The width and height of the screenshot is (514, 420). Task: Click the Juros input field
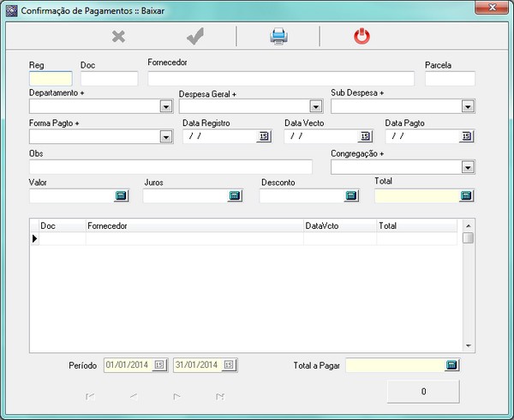tap(186, 196)
